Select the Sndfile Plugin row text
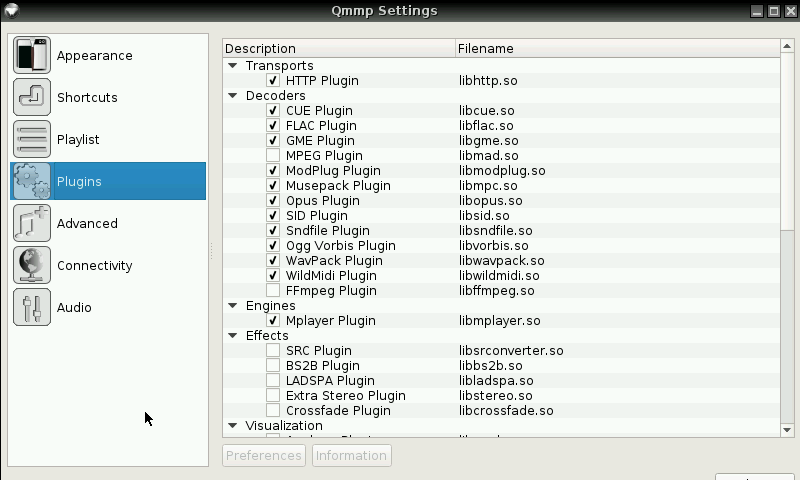Viewport: 800px width, 480px height. click(328, 231)
